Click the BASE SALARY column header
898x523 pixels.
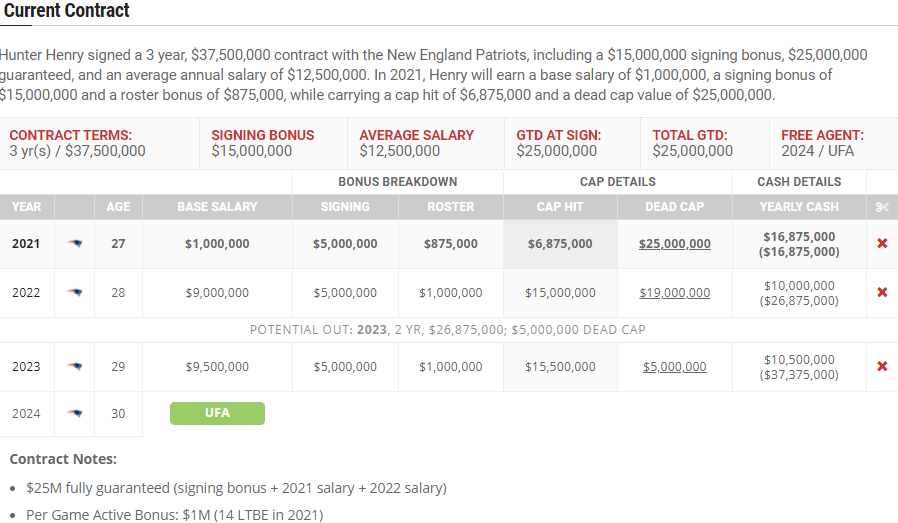[217, 207]
